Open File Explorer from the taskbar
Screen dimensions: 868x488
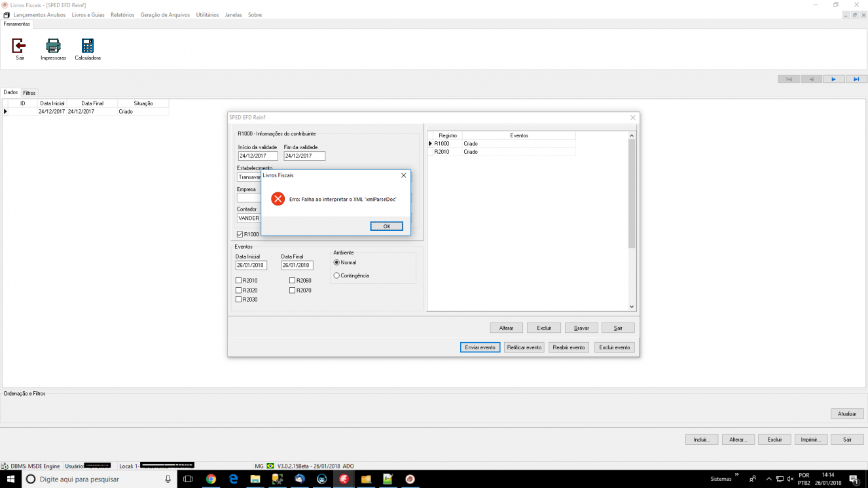(255, 479)
